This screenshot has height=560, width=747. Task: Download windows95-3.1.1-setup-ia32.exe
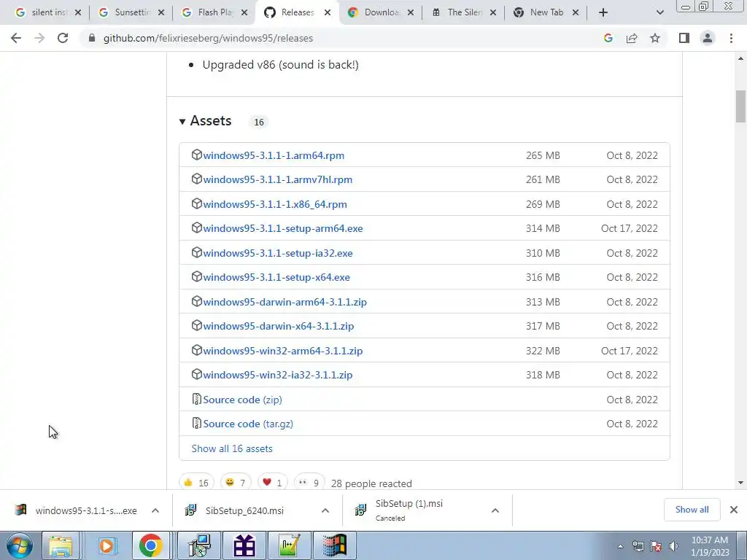(x=278, y=253)
